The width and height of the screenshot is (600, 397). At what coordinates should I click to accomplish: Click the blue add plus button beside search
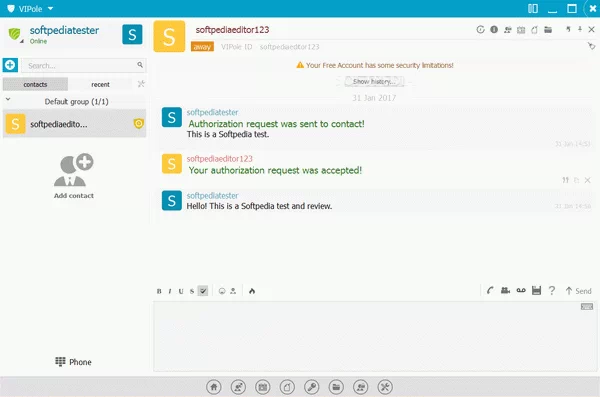coord(10,65)
